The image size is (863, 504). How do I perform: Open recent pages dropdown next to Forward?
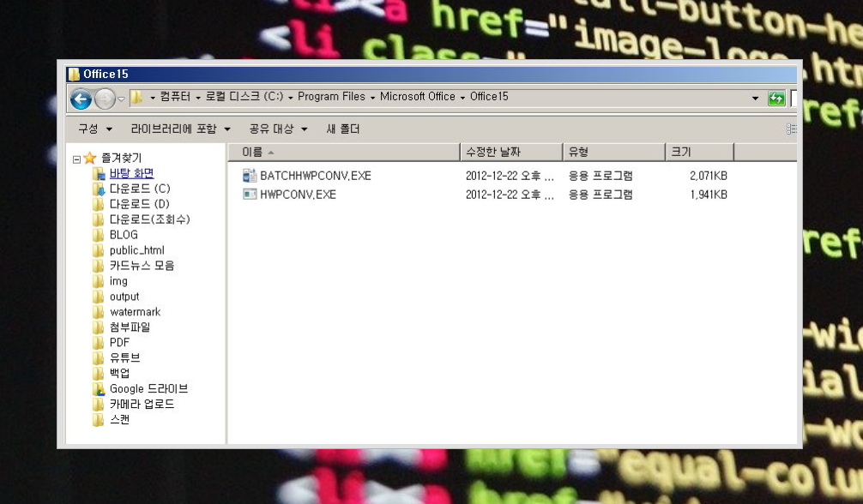click(x=122, y=99)
